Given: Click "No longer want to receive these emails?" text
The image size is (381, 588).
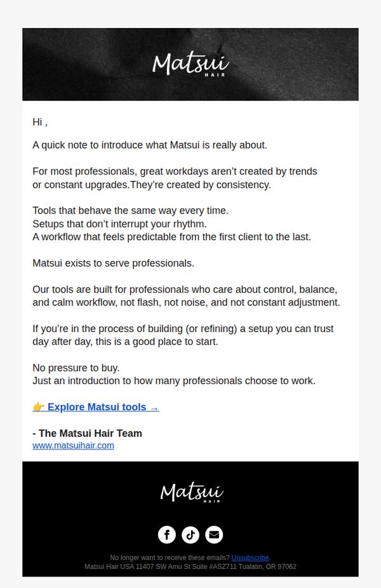Looking at the screenshot, I should click(170, 558).
